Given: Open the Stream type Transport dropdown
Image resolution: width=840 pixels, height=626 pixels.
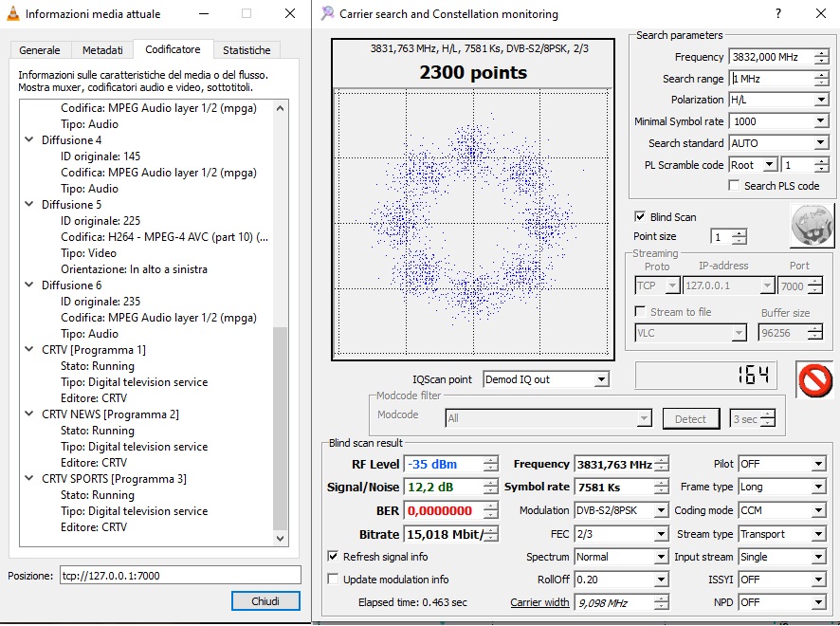Looking at the screenshot, I should pos(818,534).
